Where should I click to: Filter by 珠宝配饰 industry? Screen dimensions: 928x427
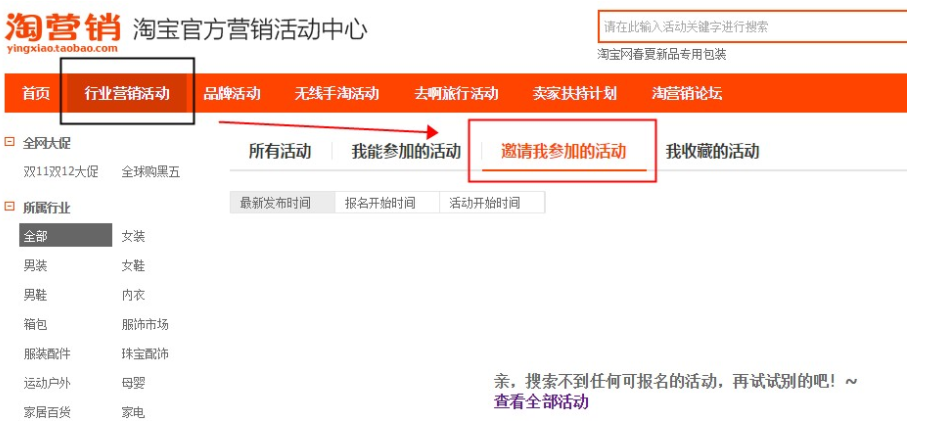[145, 354]
